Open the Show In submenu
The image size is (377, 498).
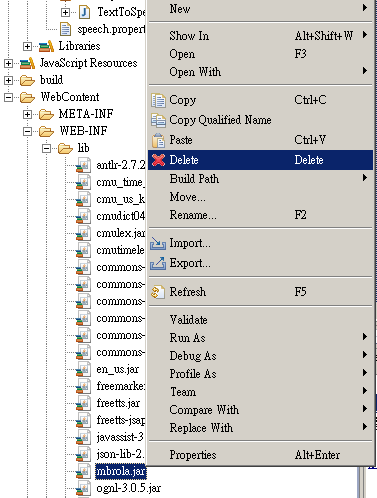260,35
